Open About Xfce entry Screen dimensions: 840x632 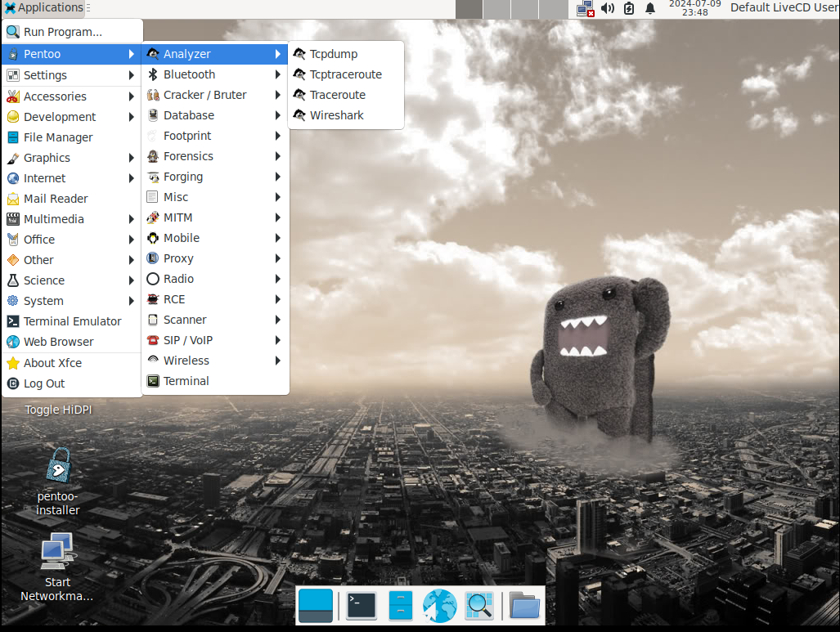[72, 363]
